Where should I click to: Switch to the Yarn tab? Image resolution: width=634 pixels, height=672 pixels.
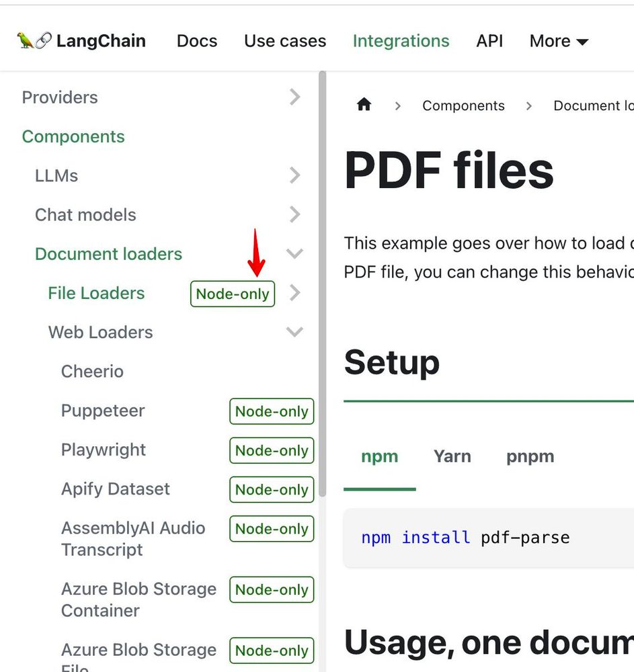[452, 456]
